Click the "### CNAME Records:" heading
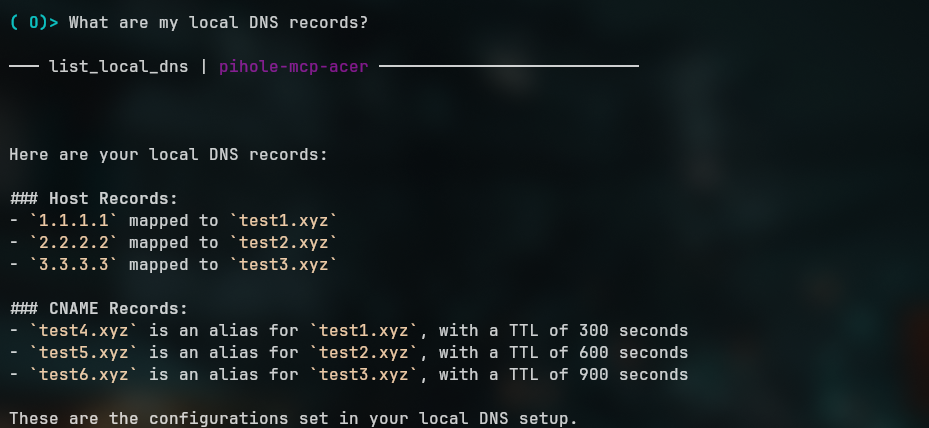 click(99, 309)
